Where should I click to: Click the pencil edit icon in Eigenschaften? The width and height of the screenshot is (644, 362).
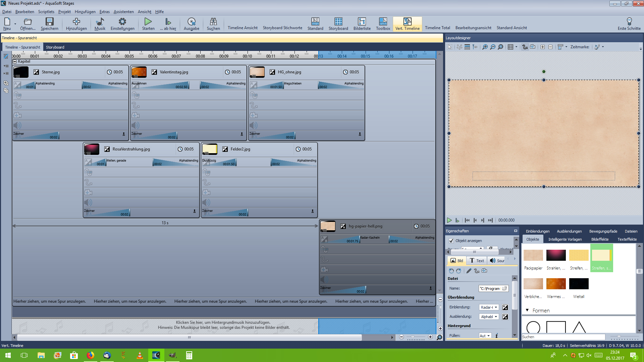[469, 271]
